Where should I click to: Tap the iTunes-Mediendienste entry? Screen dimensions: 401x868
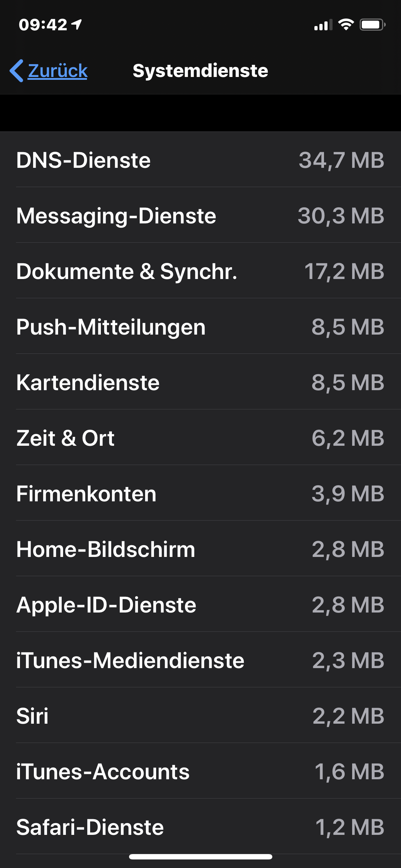click(x=200, y=660)
